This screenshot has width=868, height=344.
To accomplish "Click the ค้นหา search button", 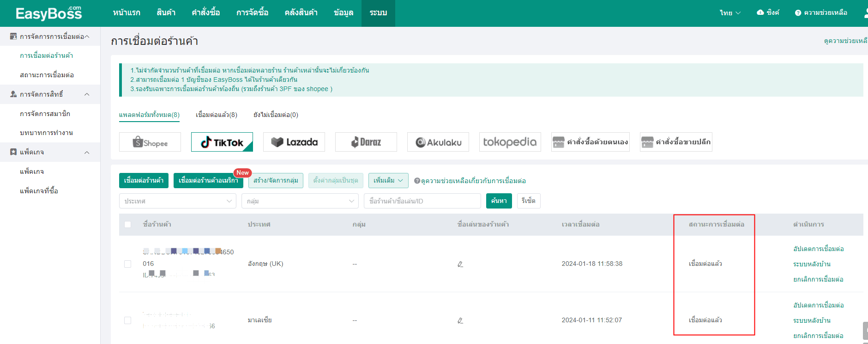I will point(499,201).
